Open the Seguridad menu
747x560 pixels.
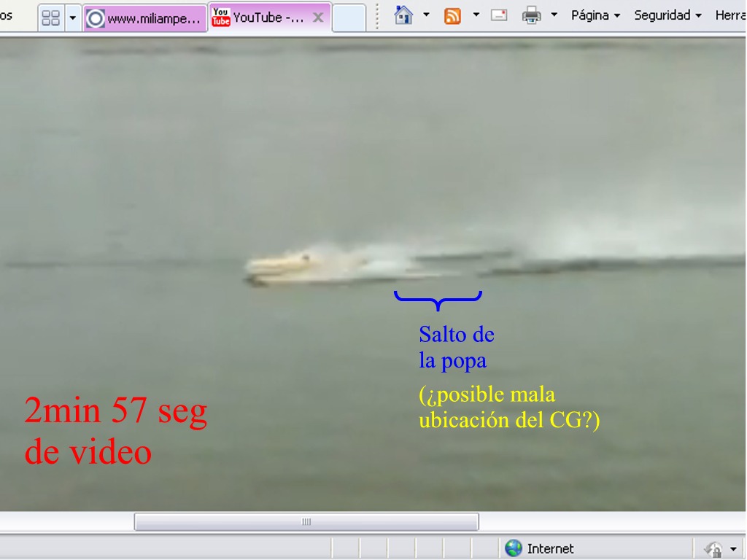(667, 15)
